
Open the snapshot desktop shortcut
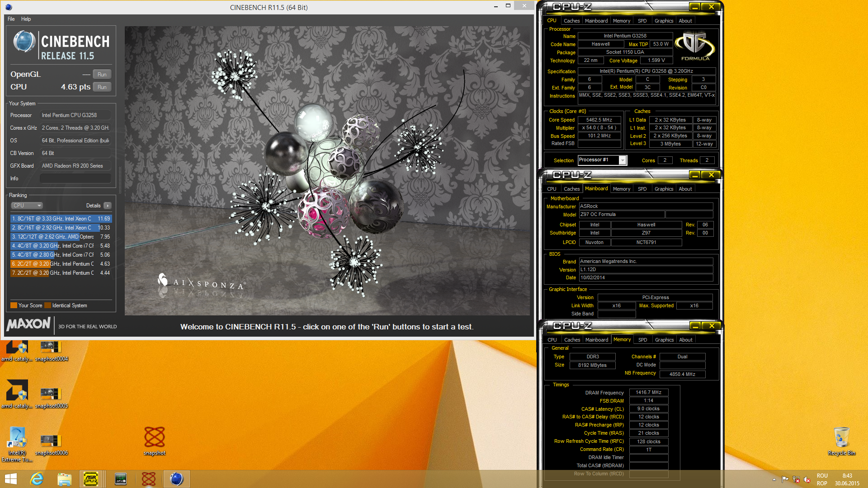point(155,441)
